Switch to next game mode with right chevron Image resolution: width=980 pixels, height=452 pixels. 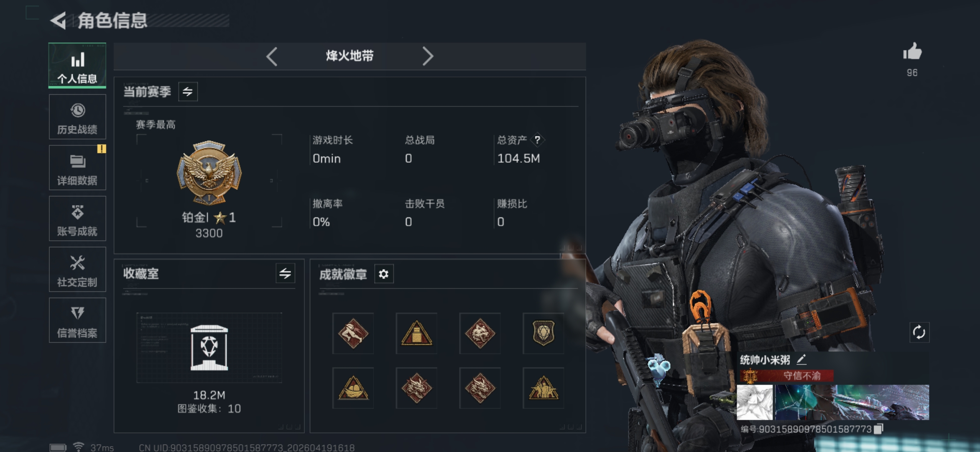427,56
